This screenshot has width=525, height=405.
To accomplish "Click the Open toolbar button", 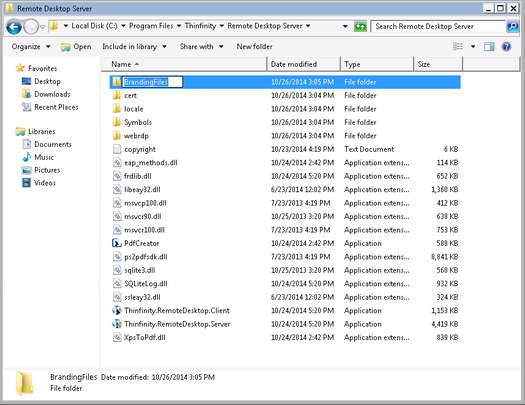I will point(76,47).
